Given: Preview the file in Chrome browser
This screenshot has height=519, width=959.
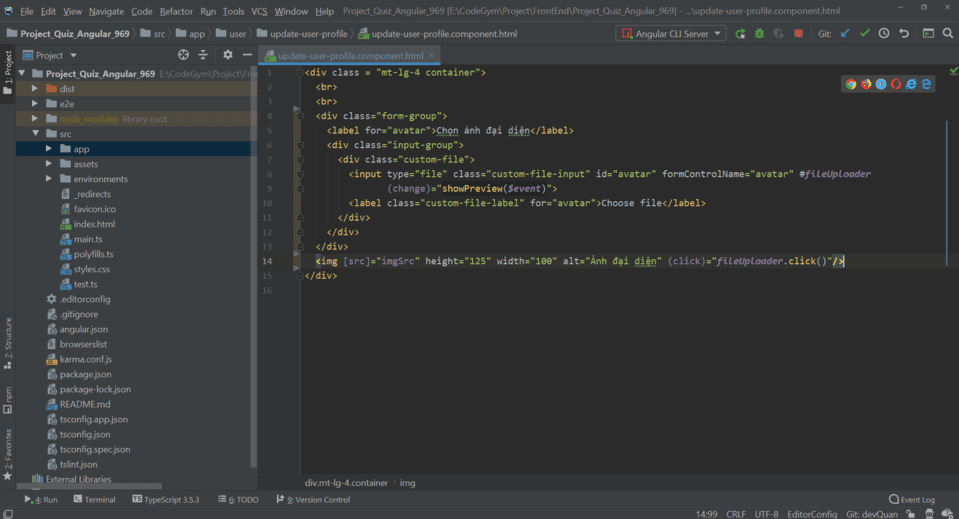Looking at the screenshot, I should (x=851, y=84).
